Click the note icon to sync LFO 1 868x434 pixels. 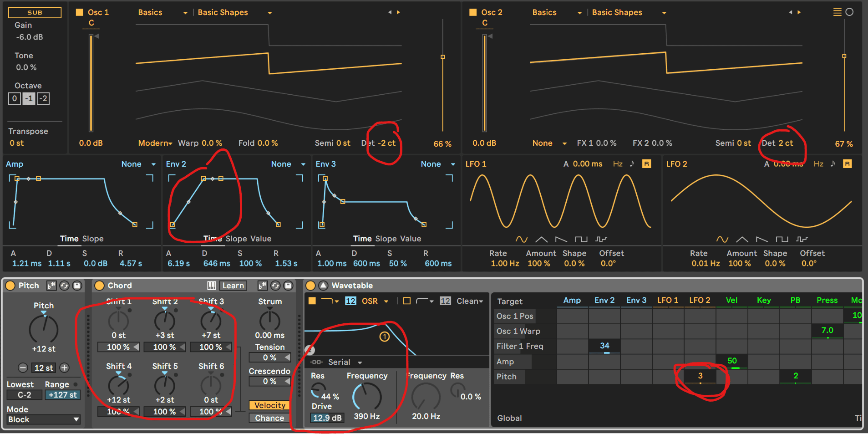[633, 163]
